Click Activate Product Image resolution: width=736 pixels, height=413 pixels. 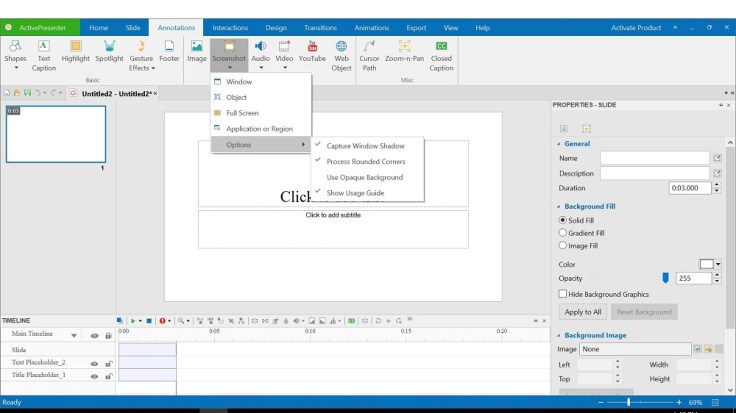[x=636, y=28]
